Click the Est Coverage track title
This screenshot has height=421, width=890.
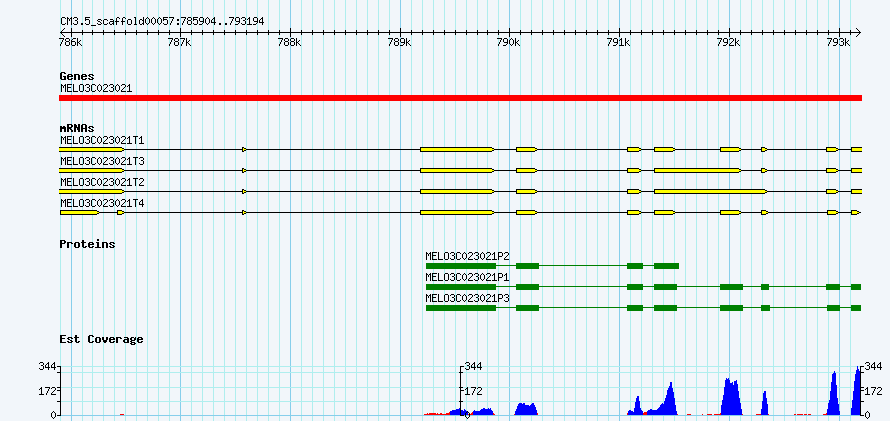[x=101, y=339]
